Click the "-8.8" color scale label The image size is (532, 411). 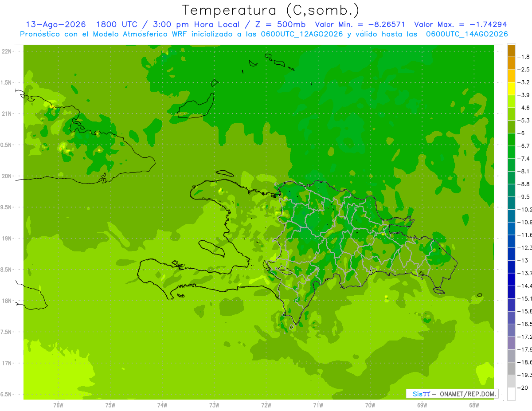pos(524,184)
